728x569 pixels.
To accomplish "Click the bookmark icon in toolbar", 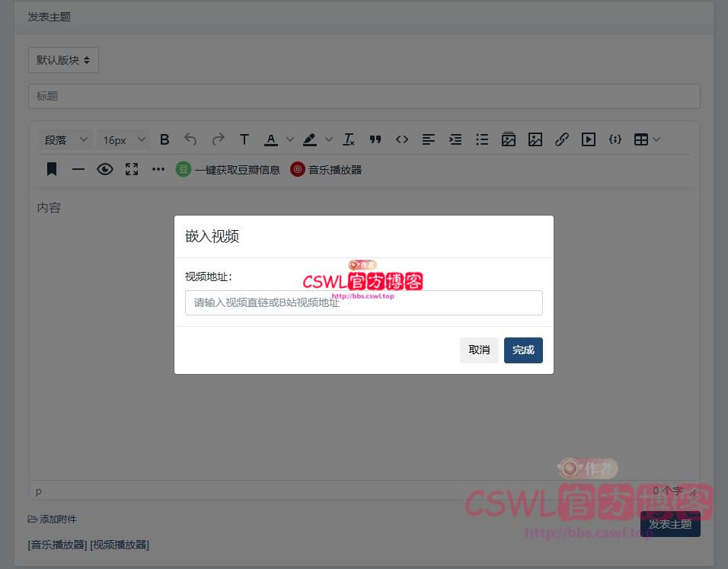I will 52,169.
